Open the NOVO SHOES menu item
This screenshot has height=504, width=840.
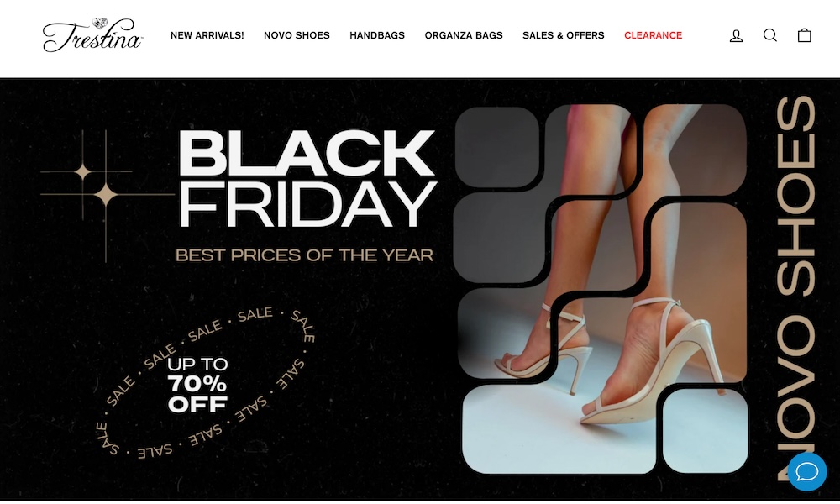(297, 35)
